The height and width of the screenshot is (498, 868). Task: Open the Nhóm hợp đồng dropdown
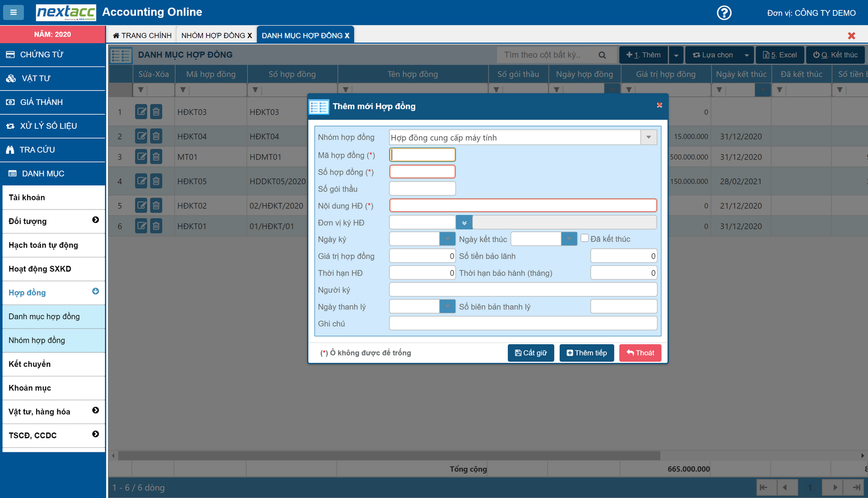(x=648, y=137)
